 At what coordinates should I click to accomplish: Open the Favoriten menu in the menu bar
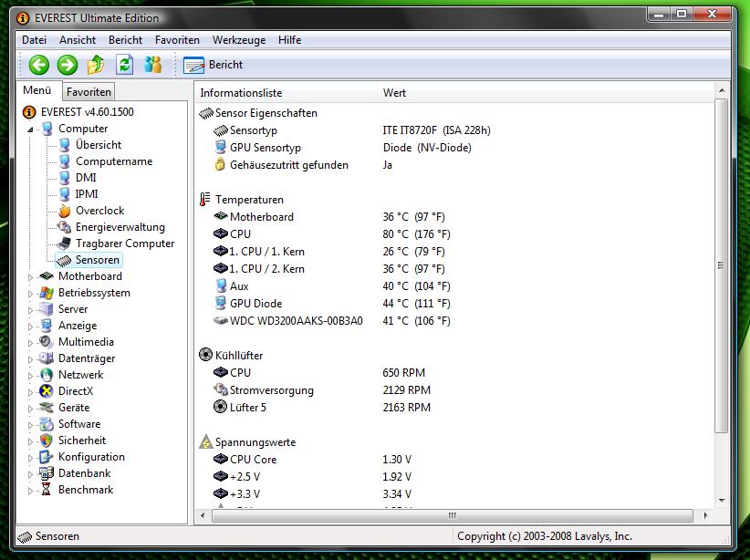(177, 40)
